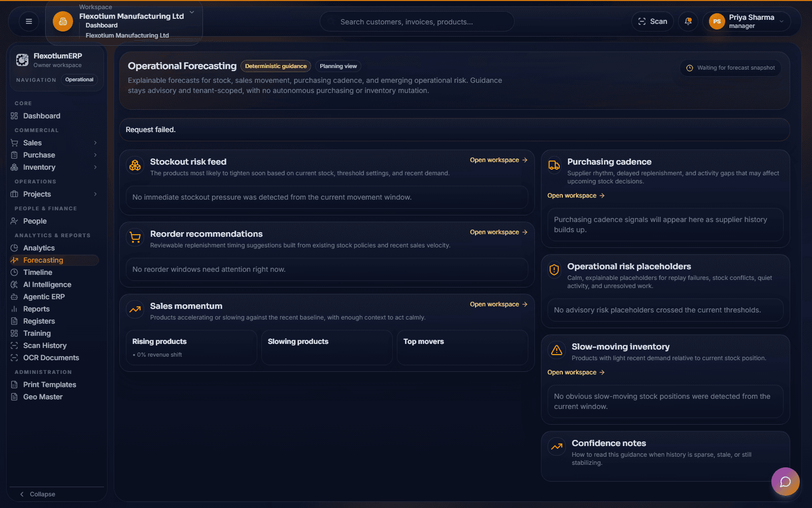Click the Dashboard breadcrumb under workspace name
Screen dimensions: 812x508
click(101, 25)
